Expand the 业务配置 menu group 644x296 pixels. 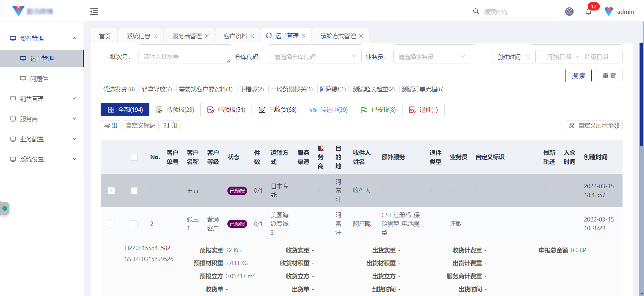(x=74, y=139)
